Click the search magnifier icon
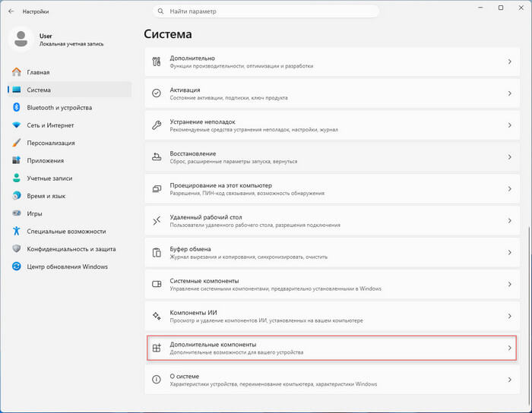 click(160, 11)
